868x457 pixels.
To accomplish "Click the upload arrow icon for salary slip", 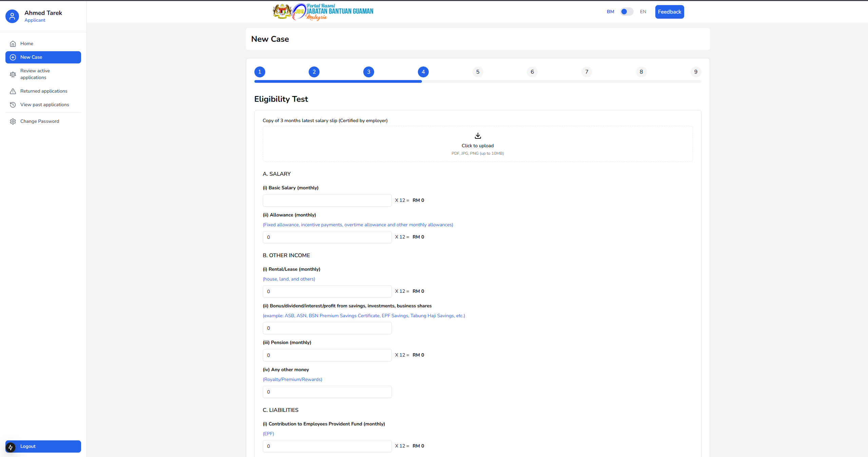I will coord(478,136).
